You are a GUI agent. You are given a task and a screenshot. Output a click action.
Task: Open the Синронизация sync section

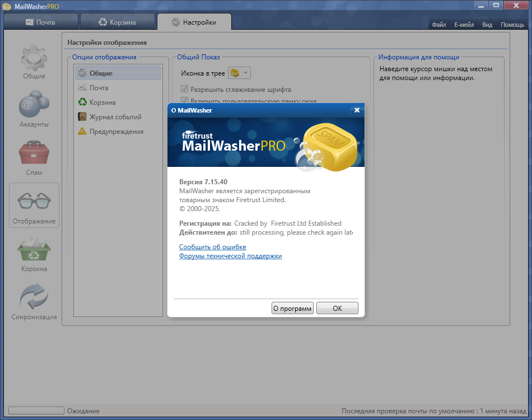coord(34,302)
